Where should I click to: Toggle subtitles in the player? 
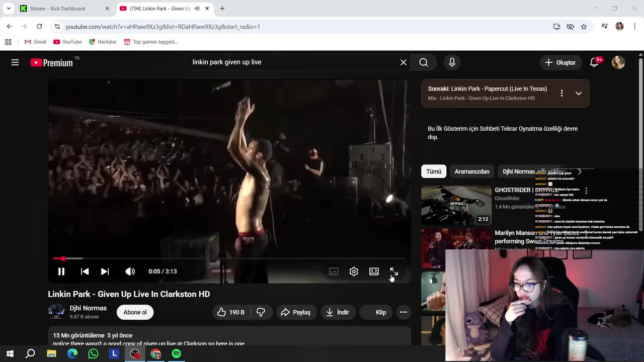tap(334, 271)
